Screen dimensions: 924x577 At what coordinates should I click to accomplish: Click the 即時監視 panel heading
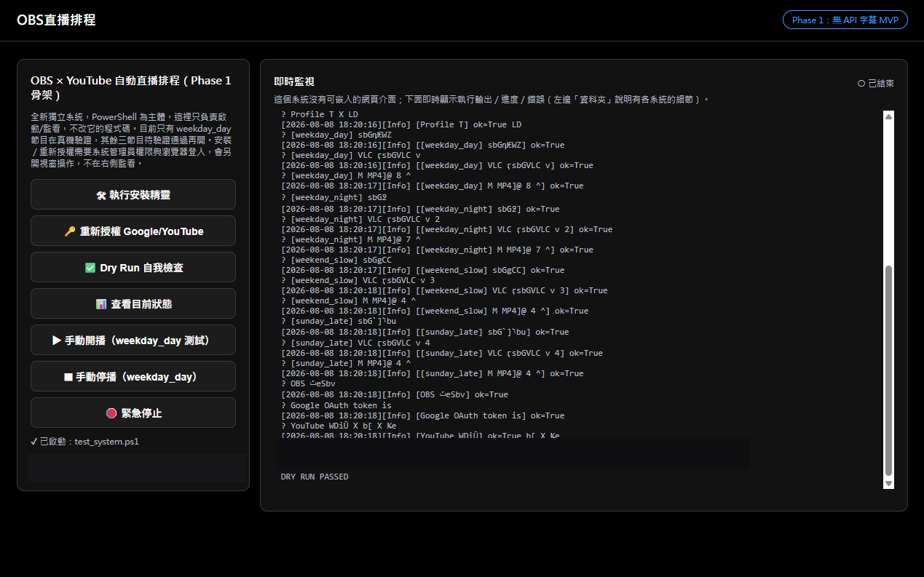pyautogui.click(x=294, y=81)
